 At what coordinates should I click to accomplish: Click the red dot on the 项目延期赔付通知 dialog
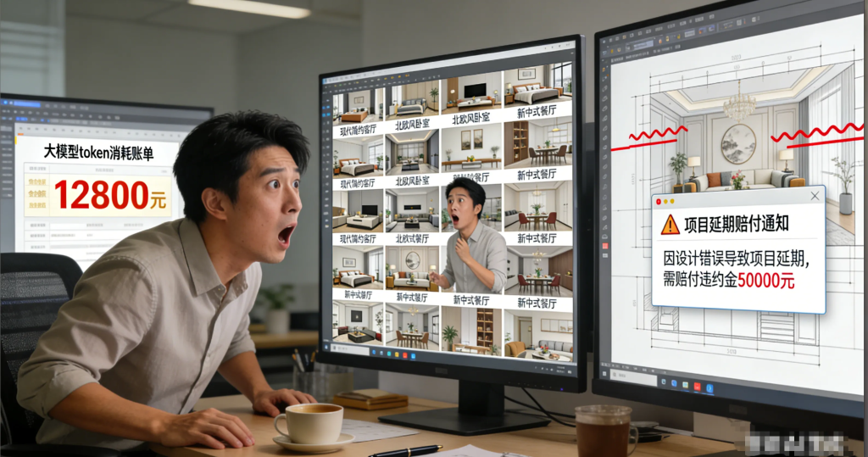click(659, 203)
